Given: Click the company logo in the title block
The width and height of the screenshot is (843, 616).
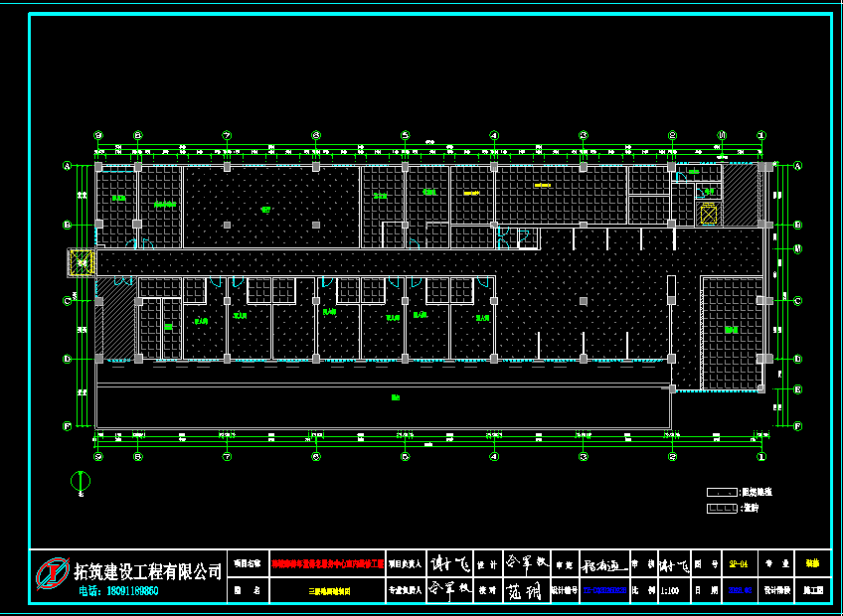Looking at the screenshot, I should pos(52,574).
